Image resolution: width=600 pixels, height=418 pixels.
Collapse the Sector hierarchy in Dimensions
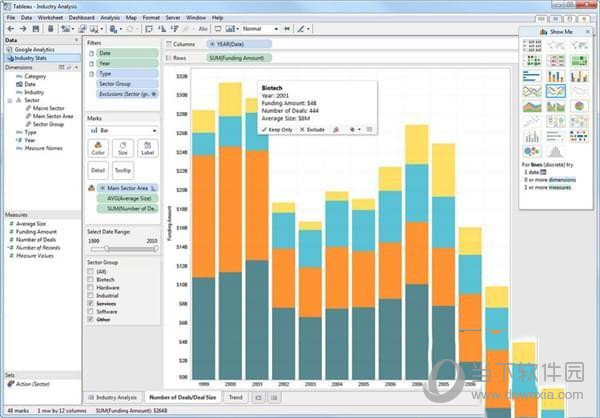click(x=10, y=100)
